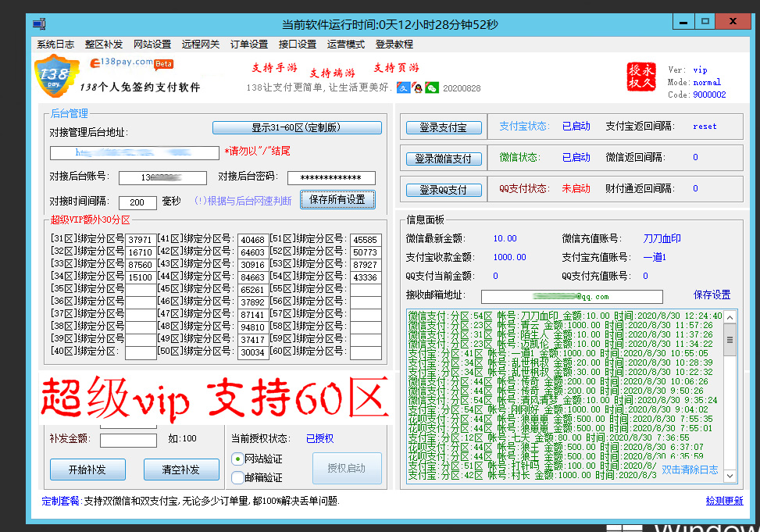Click the log entry timed 9:04:02
This screenshot has width=760, height=532.
(558, 409)
